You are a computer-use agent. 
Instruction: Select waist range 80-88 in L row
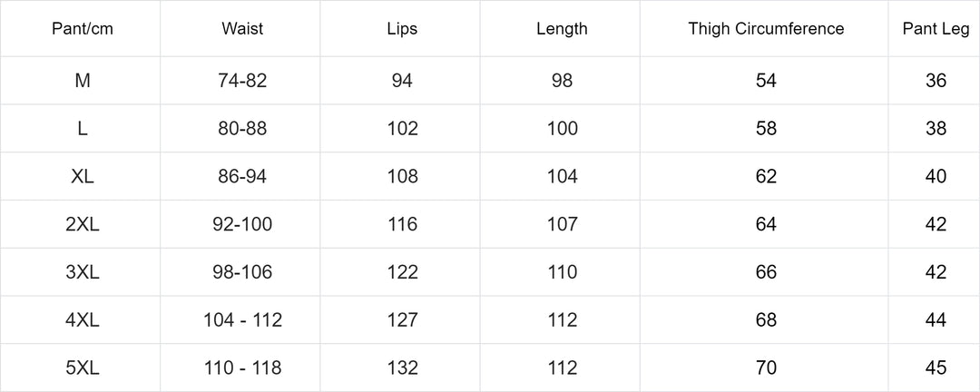[242, 129]
